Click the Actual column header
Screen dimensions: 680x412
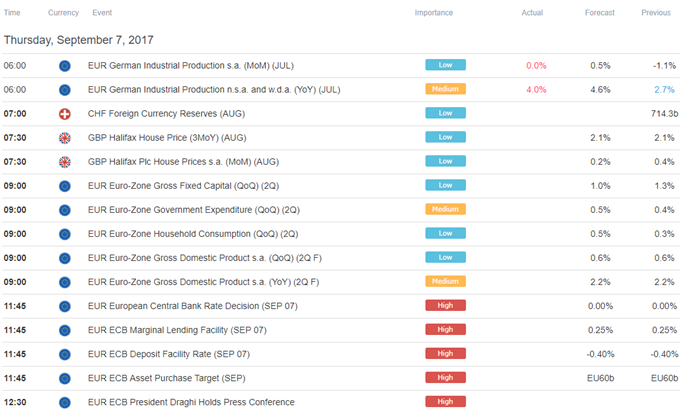click(532, 13)
